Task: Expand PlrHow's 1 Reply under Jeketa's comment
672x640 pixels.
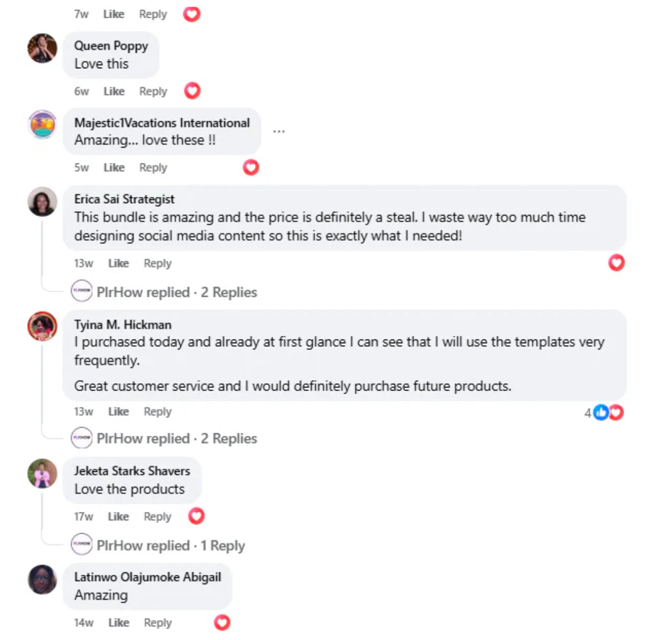Action: (x=170, y=546)
